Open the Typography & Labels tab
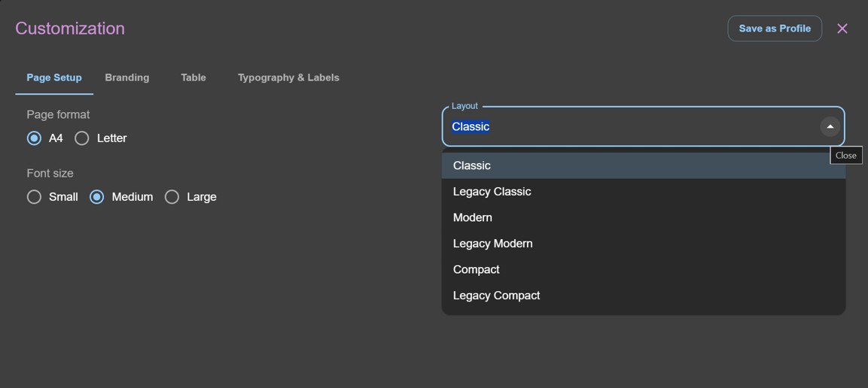868x388 pixels. tap(288, 78)
